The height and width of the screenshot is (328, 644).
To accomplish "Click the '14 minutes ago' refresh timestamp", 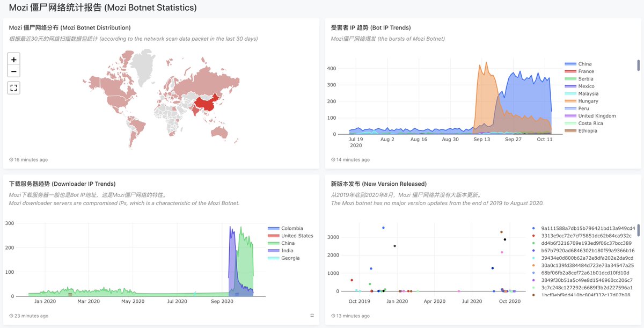I will [353, 159].
